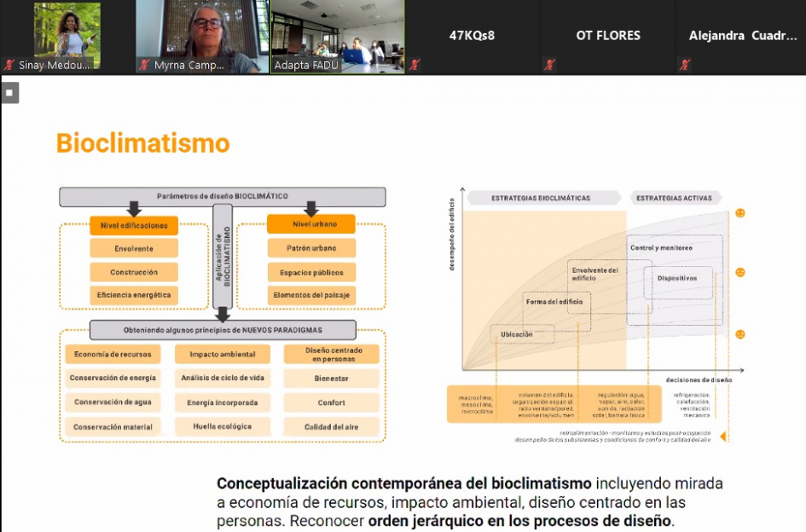The height and width of the screenshot is (532, 806).
Task: Click the Conceptualización contemporánea caption text
Action: click(404, 483)
